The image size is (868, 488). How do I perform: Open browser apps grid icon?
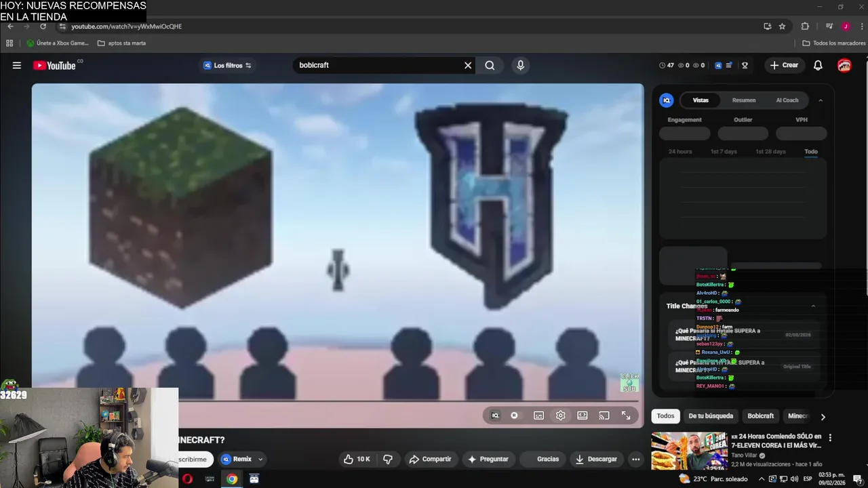point(9,43)
